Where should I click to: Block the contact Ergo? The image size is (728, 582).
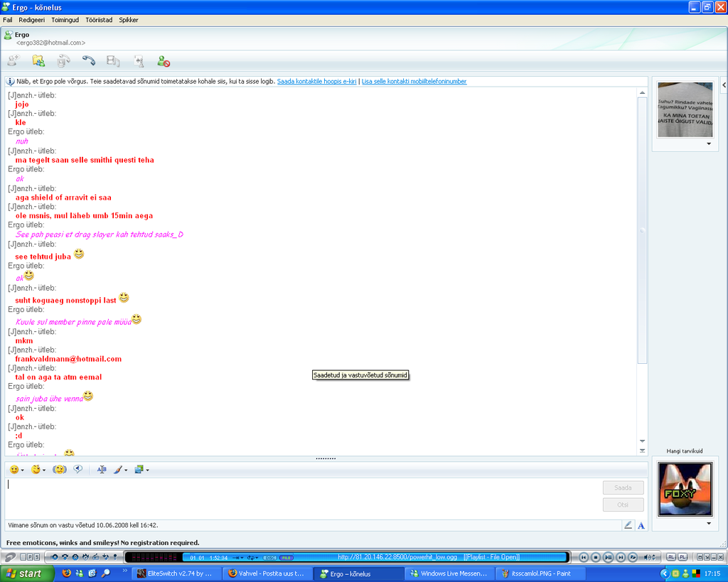163,61
